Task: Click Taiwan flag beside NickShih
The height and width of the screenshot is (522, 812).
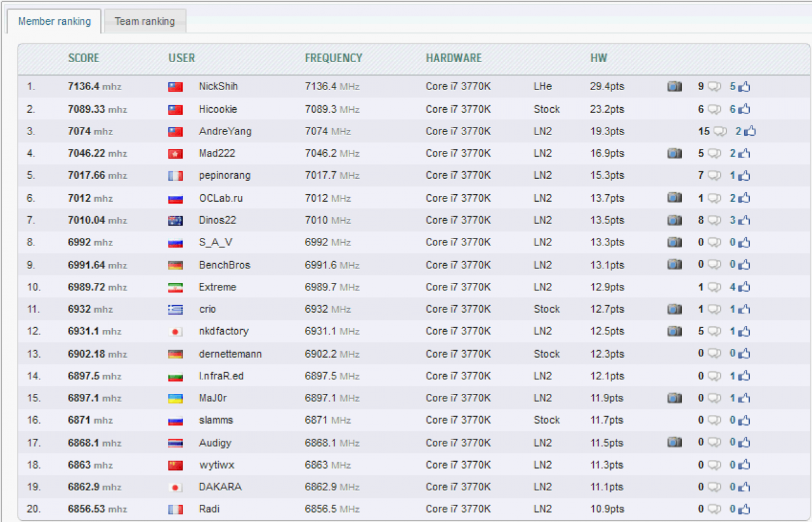Action: [x=175, y=87]
